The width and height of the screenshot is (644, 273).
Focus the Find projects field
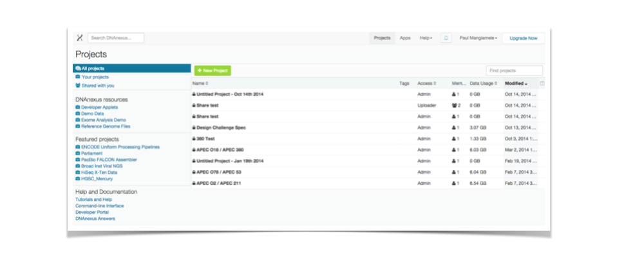(514, 71)
